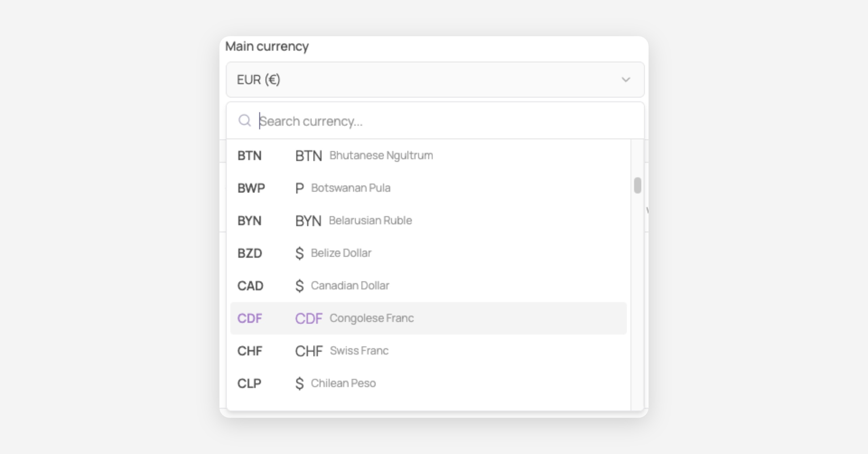Click the search magnifier icon
Image resolution: width=868 pixels, height=454 pixels.
[x=244, y=121]
